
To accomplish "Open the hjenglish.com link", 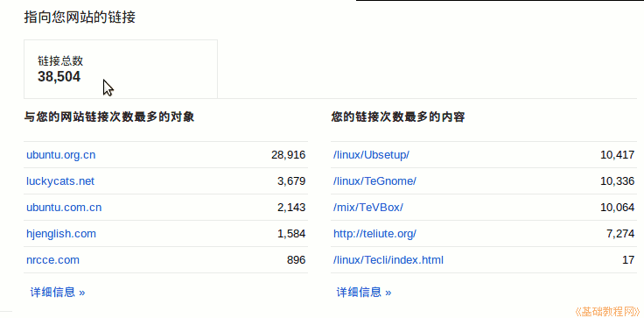I will pyautogui.click(x=61, y=234).
